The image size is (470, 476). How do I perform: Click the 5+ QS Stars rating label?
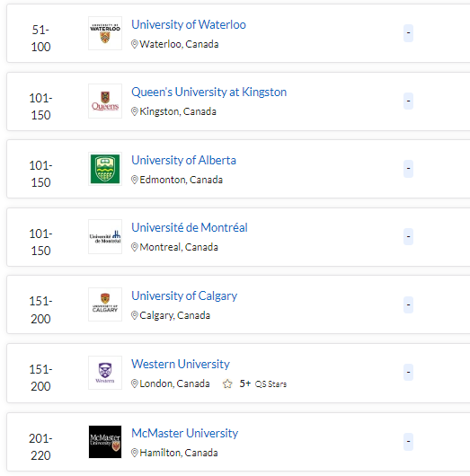[263, 384]
